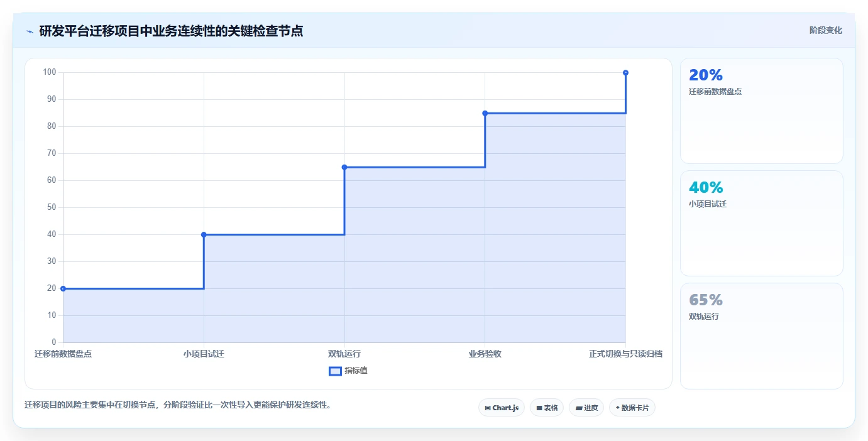868x441 pixels.
Task: Click the x-axis label 业务验收
Action: pos(485,354)
